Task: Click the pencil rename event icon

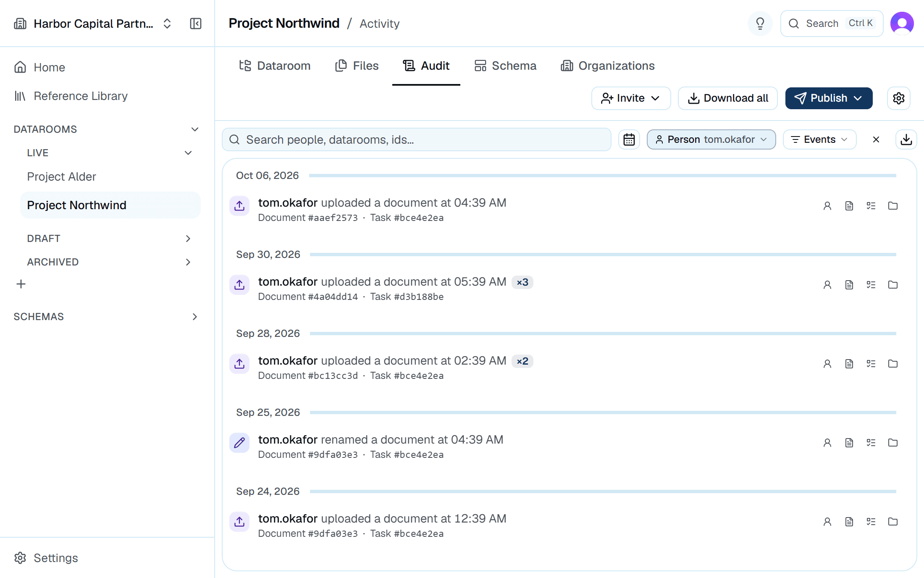Action: click(239, 443)
